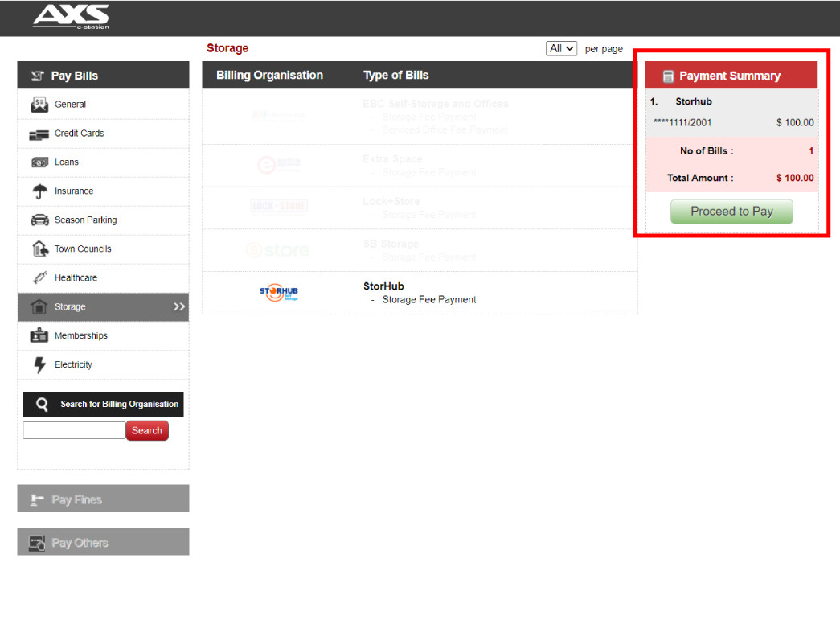The height and width of the screenshot is (641, 840).
Task: Click the billing organisation search field
Action: click(74, 430)
